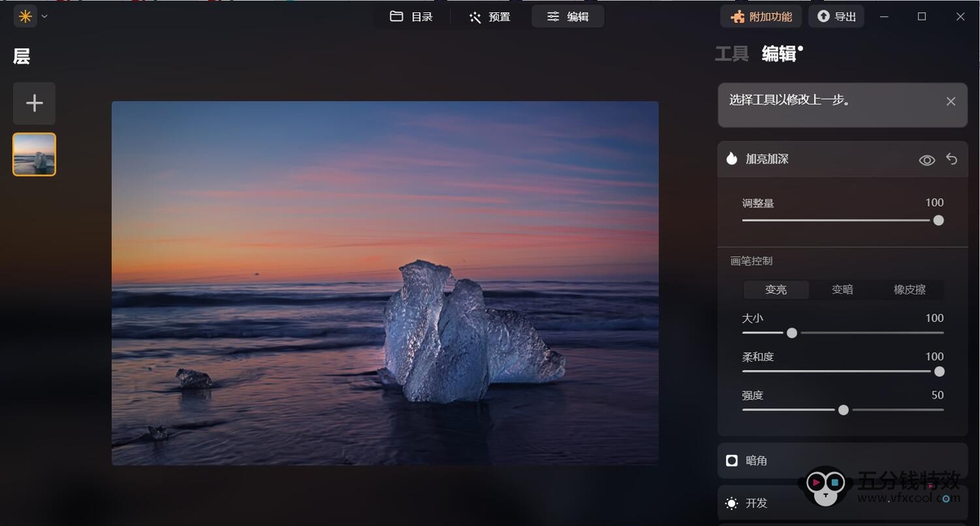Open the 附加功能 extras button
The width and height of the screenshot is (980, 526).
(761, 16)
